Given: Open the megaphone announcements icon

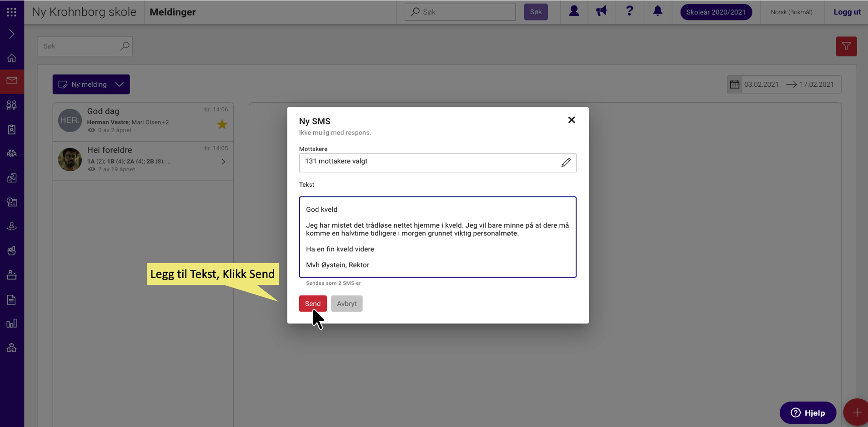Looking at the screenshot, I should tap(602, 11).
